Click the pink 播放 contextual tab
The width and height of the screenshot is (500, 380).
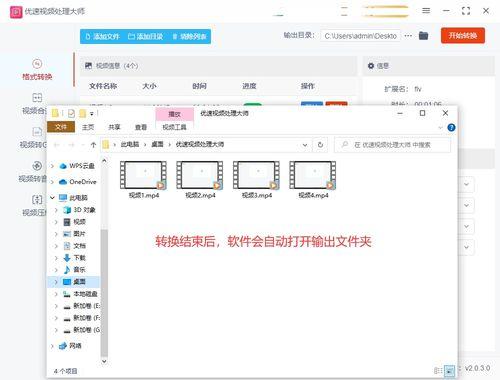click(174, 114)
